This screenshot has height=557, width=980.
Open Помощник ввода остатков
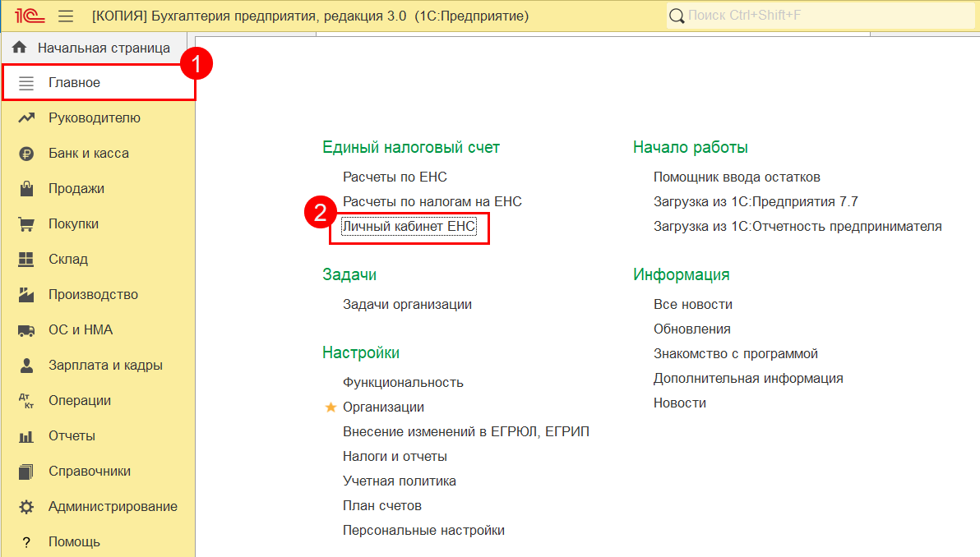coord(737,177)
